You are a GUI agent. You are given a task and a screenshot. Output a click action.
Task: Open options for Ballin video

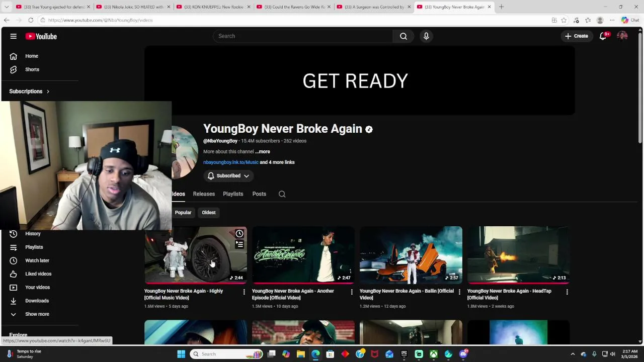coord(459,292)
